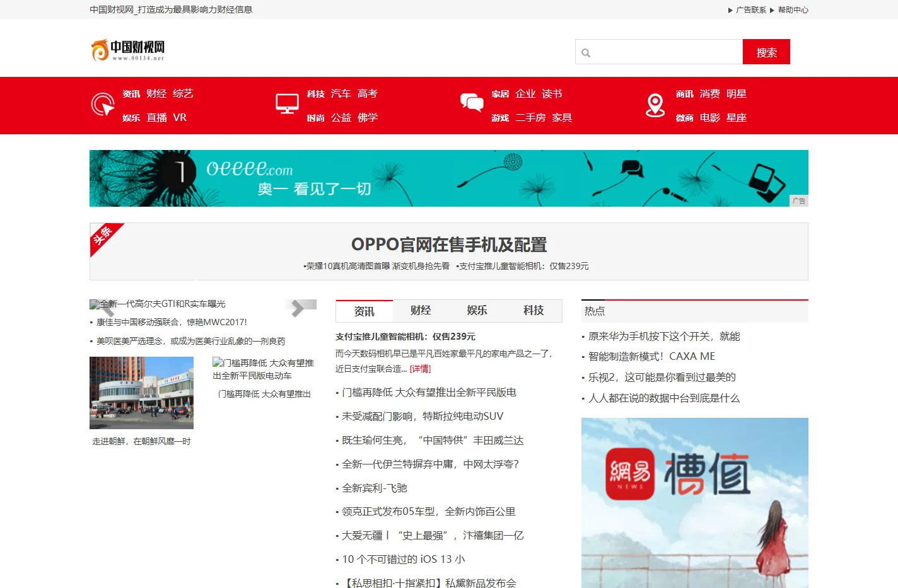Open 二手房 navigation link
Image resolution: width=898 pixels, height=588 pixels.
tap(530, 118)
